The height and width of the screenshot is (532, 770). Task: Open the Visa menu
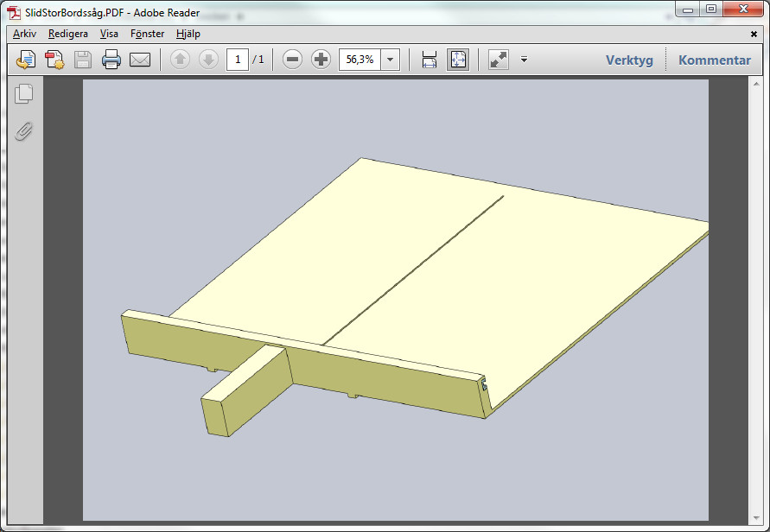point(109,34)
